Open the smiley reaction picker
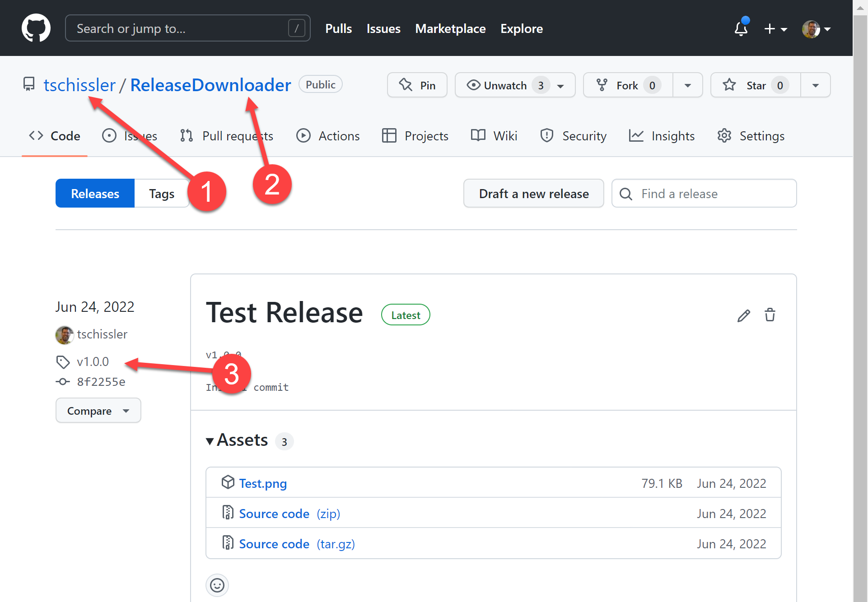Viewport: 868px width, 602px height. (x=217, y=585)
